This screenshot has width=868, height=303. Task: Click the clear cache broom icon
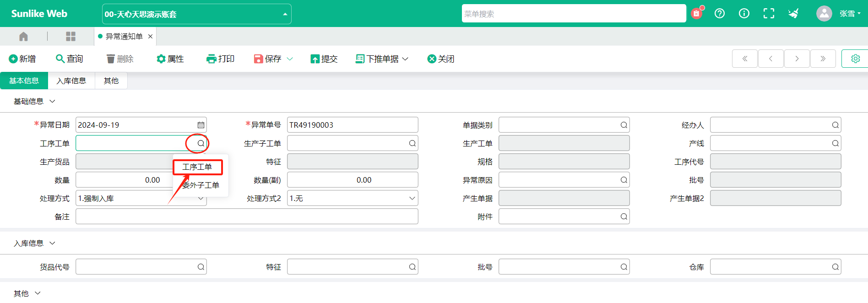(794, 13)
